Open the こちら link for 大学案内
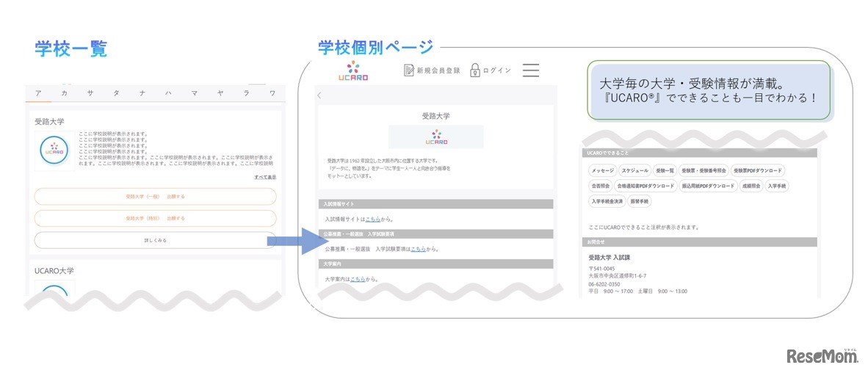This screenshot has width=868, height=373. click(x=358, y=279)
